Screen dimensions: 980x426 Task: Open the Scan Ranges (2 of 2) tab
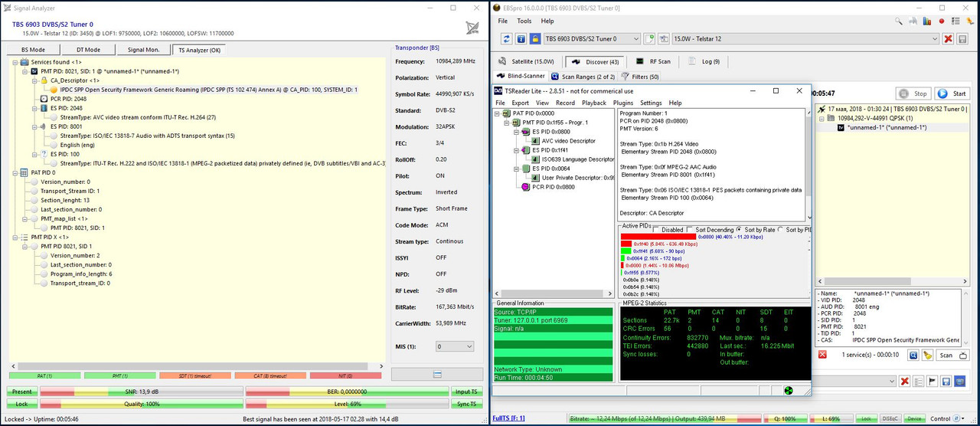(582, 76)
